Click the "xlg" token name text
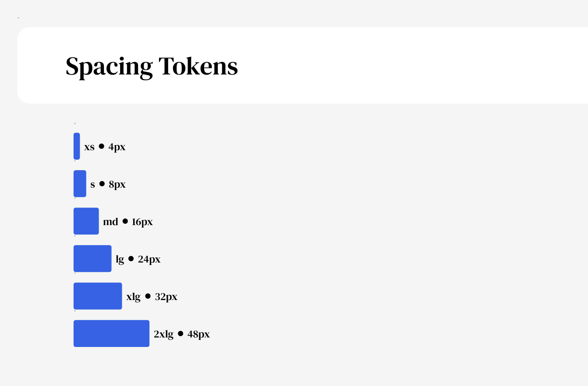 pyautogui.click(x=134, y=297)
